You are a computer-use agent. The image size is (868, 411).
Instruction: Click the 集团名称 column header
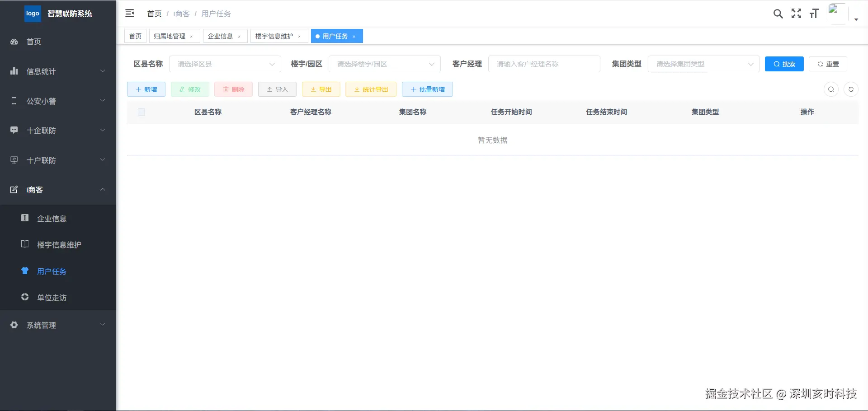tap(413, 112)
